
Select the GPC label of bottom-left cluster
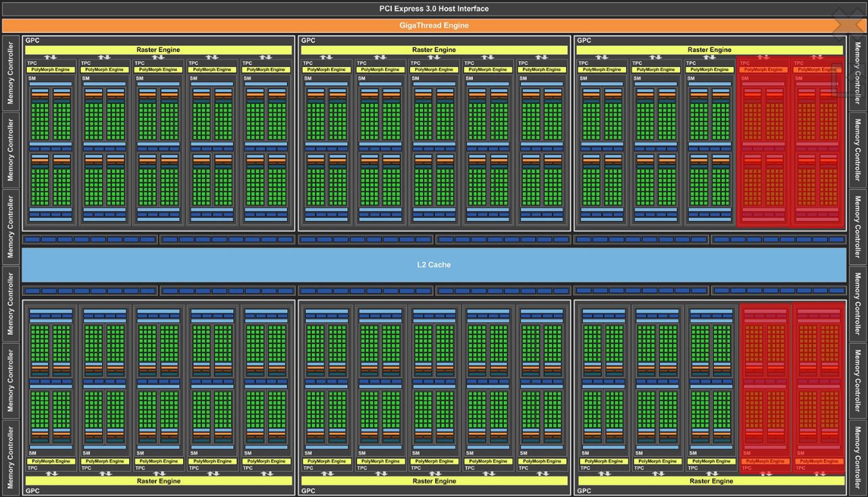coord(32,491)
